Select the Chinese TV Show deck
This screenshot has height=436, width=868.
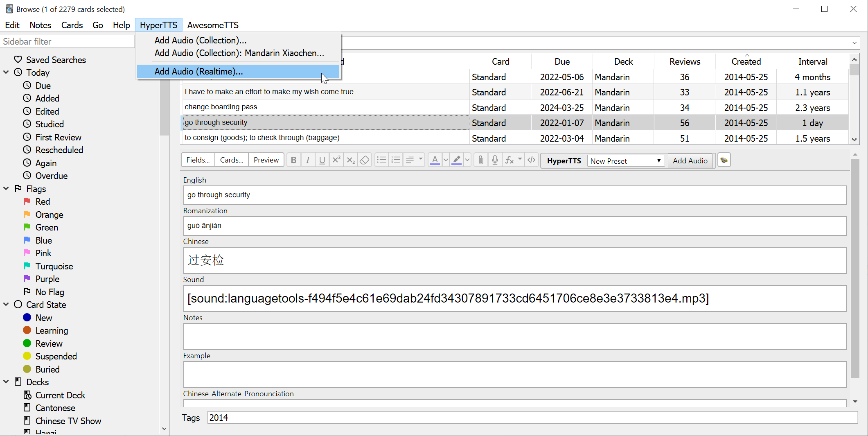point(68,421)
